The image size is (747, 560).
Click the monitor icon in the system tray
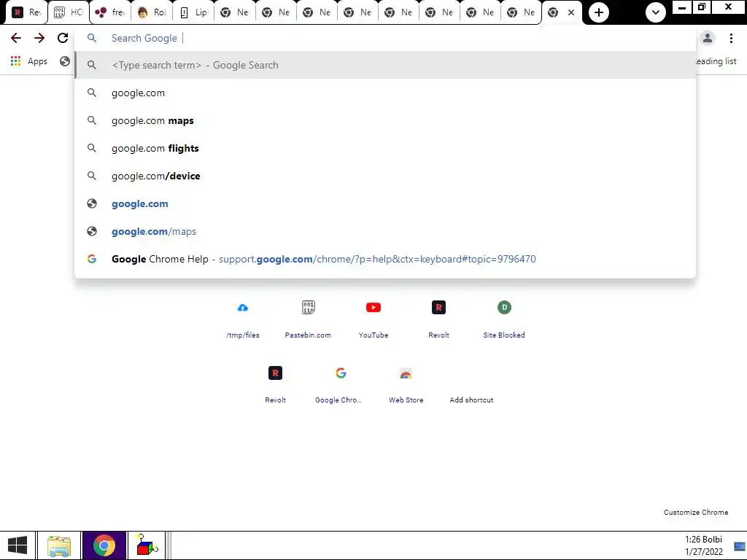[740, 547]
